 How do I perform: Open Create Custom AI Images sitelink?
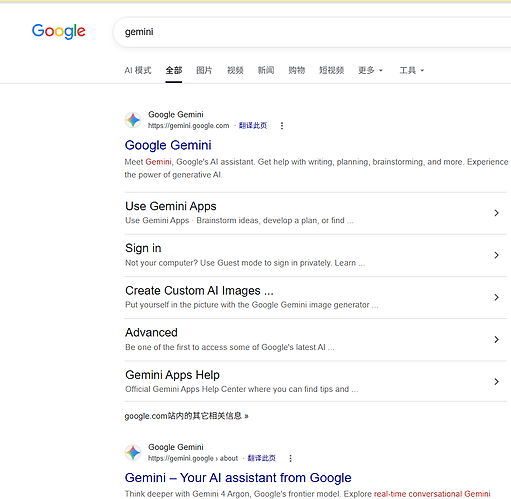(x=199, y=291)
